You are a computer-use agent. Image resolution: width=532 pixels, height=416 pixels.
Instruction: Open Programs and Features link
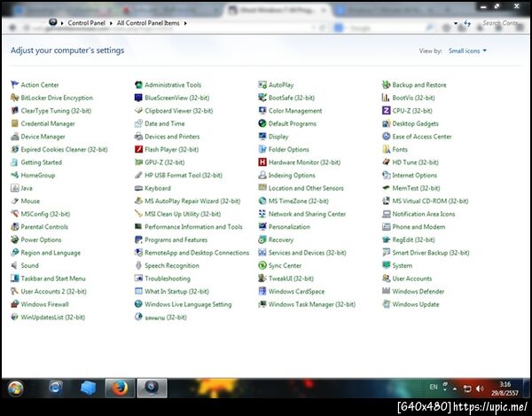[x=176, y=239]
